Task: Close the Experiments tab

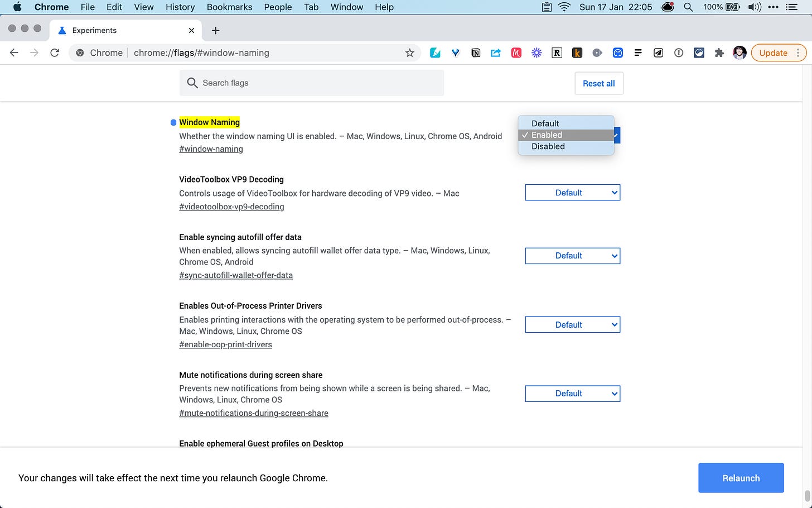Action: (x=191, y=30)
